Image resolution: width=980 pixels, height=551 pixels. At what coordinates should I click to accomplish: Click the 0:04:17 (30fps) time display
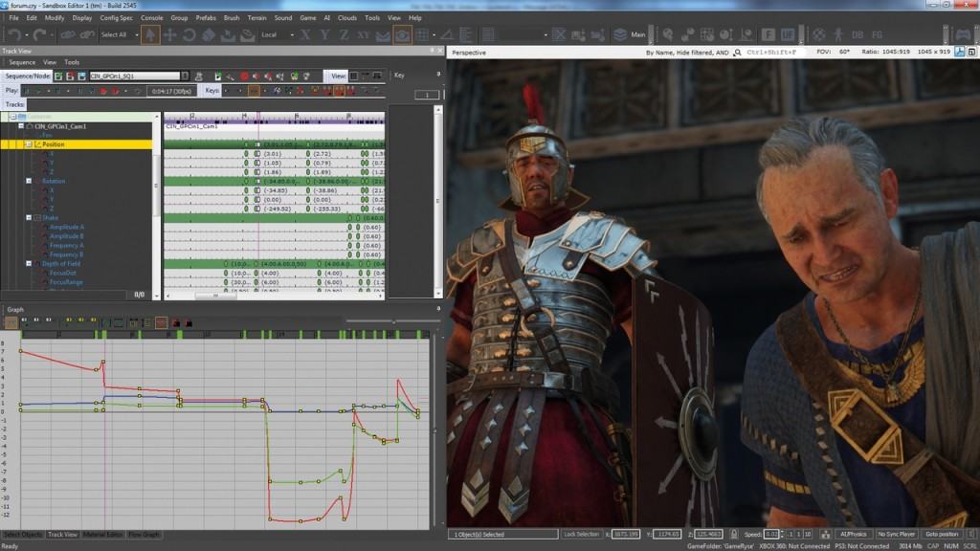click(171, 91)
